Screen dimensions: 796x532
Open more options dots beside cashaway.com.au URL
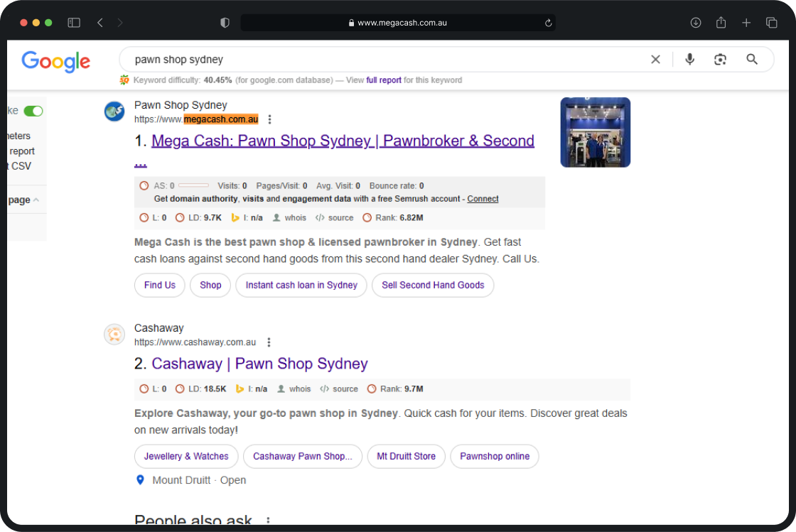(x=269, y=342)
